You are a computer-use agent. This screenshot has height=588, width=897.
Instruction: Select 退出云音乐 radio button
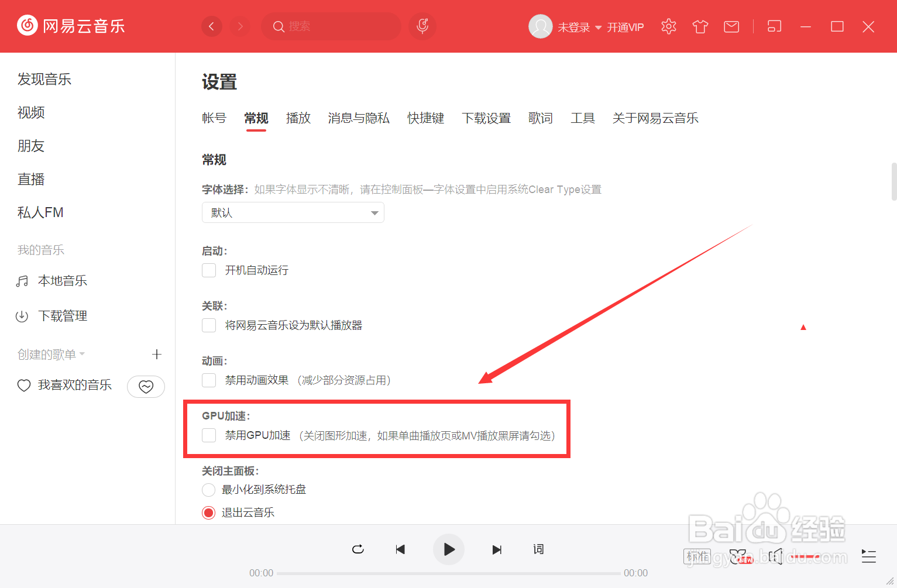(x=208, y=513)
